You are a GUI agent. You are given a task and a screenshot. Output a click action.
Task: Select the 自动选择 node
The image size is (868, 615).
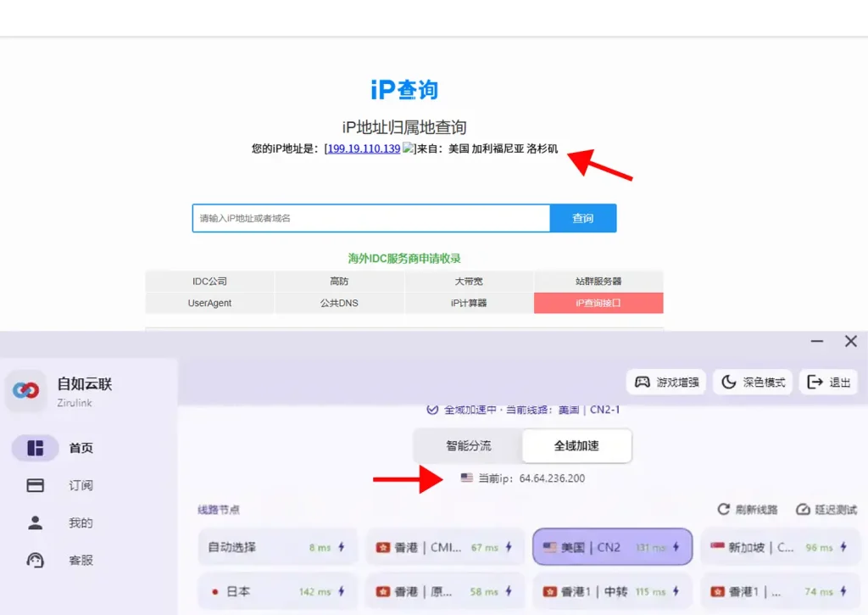point(277,547)
